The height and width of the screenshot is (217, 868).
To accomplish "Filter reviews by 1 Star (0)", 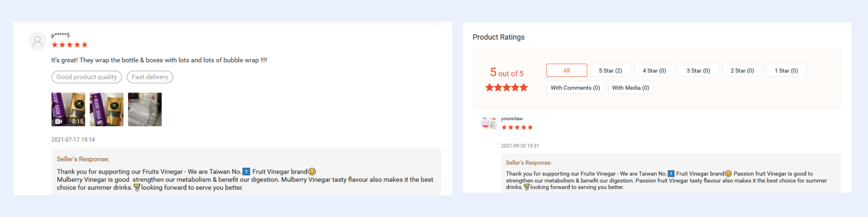I will (x=786, y=70).
